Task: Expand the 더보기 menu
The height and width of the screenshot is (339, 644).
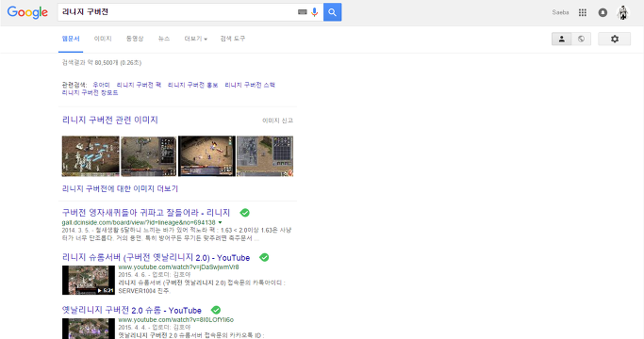Action: (x=195, y=39)
